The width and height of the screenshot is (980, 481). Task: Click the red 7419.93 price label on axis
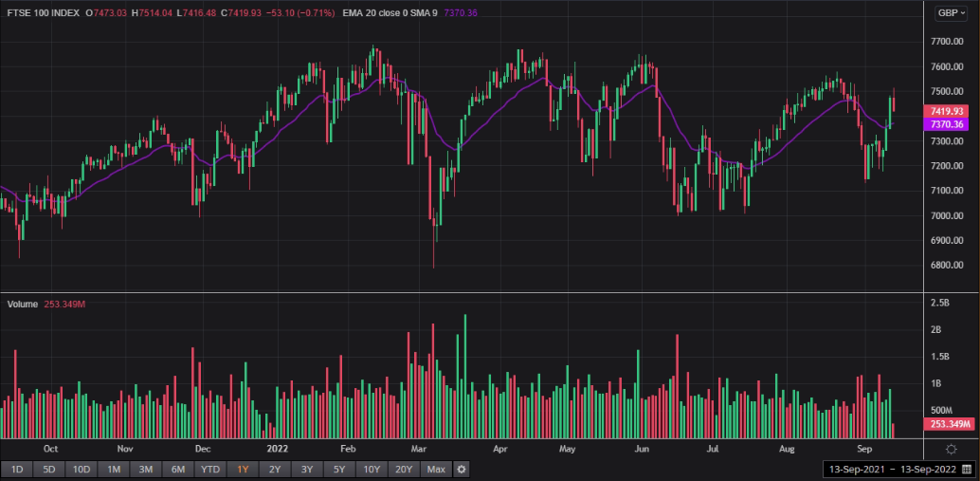(946, 111)
